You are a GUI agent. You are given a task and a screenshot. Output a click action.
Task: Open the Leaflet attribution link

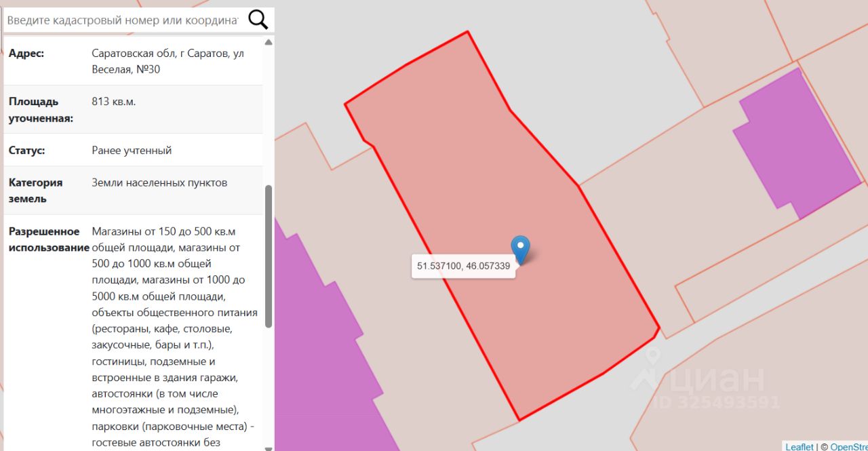(x=800, y=446)
